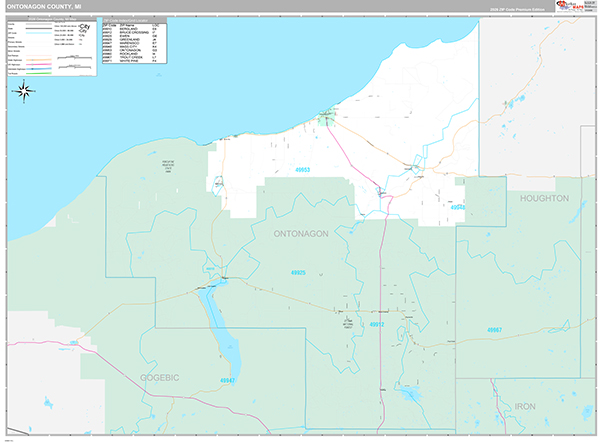Select ZIP code 49925 label

coord(298,272)
